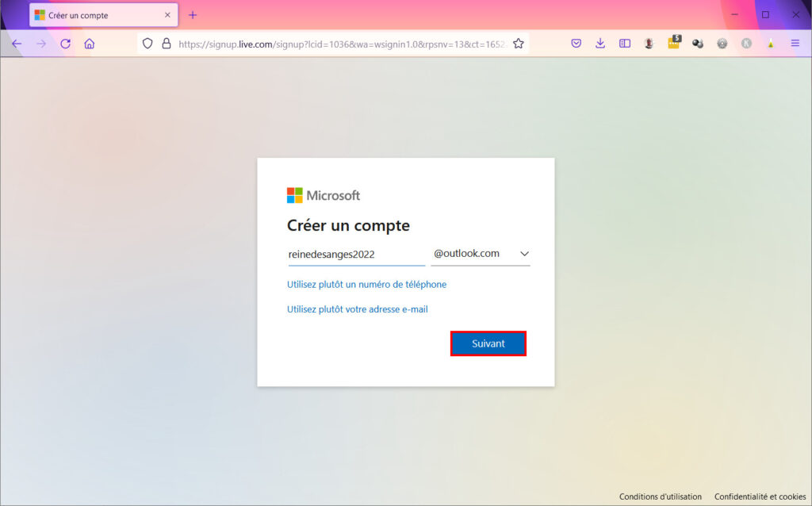Viewport: 812px width, 506px height.
Task: Open Conditions d'utilisation link
Action: [661, 496]
